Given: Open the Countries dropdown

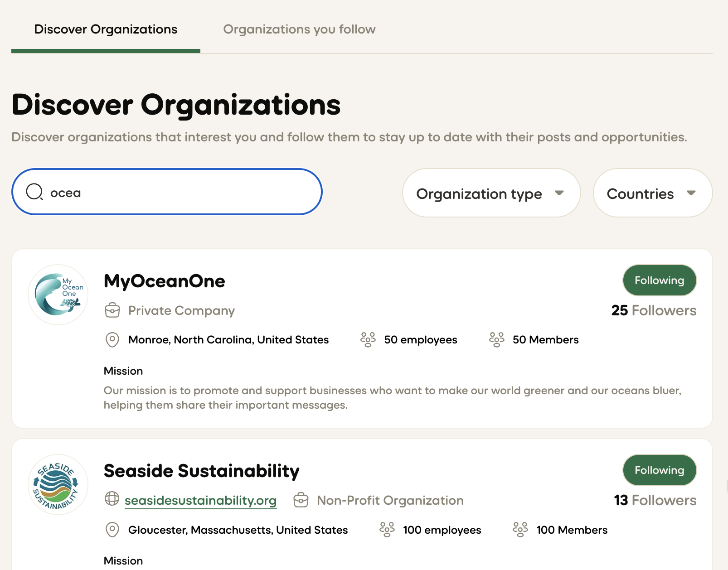Looking at the screenshot, I should click(x=652, y=193).
